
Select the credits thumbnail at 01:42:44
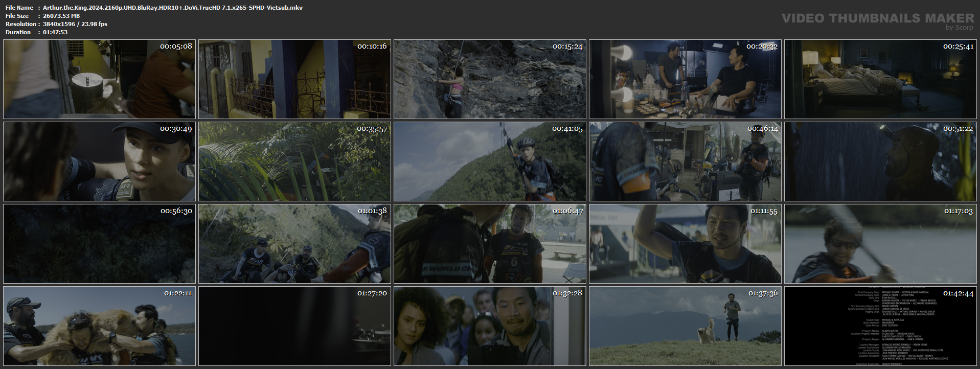point(880,326)
